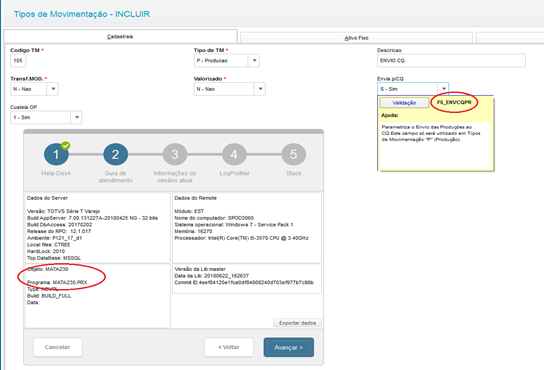Open the Valorizado dropdown arrow
The image size is (544, 370).
pos(260,89)
